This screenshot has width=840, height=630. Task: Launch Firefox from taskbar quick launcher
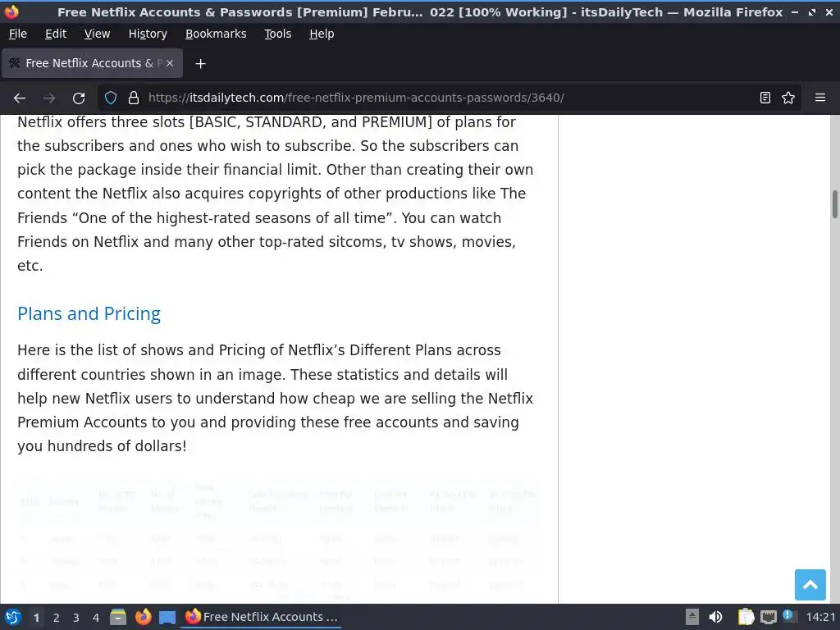click(143, 617)
